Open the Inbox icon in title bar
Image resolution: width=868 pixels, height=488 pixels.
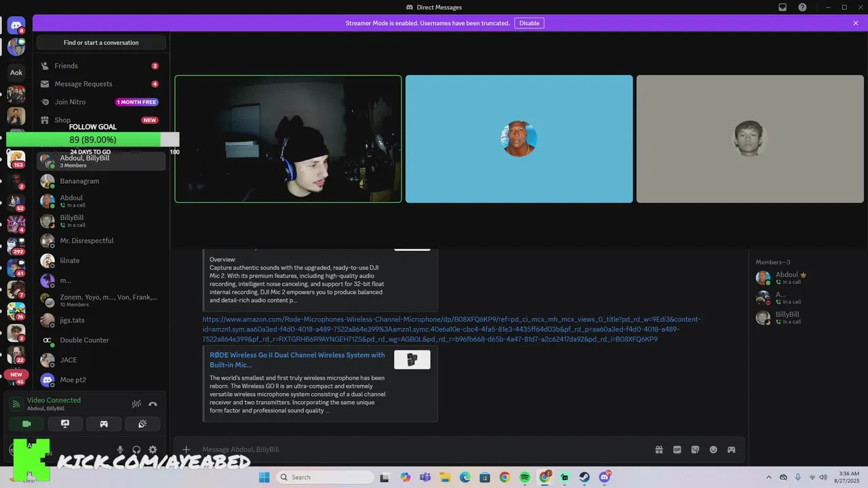point(783,7)
